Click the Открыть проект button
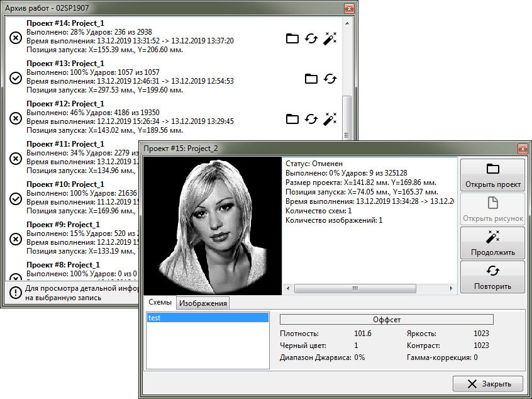 [492, 175]
